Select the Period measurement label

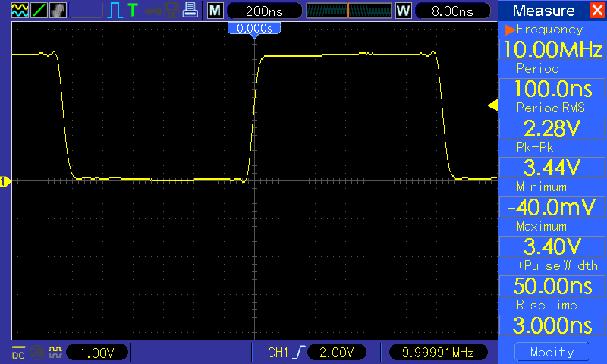pyautogui.click(x=538, y=68)
